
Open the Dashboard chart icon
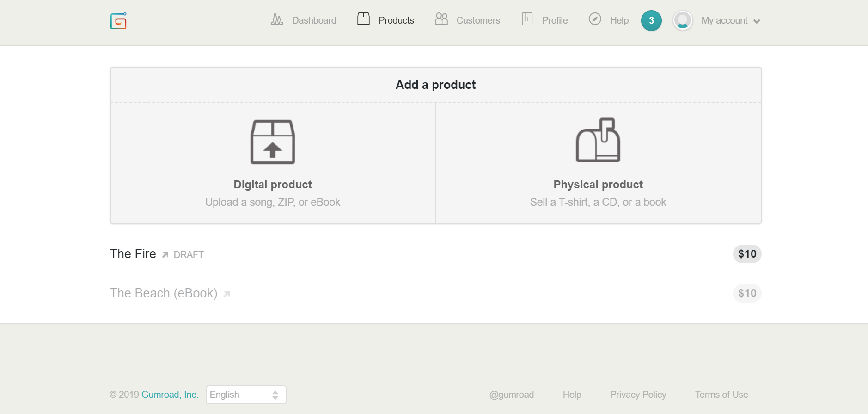(277, 19)
